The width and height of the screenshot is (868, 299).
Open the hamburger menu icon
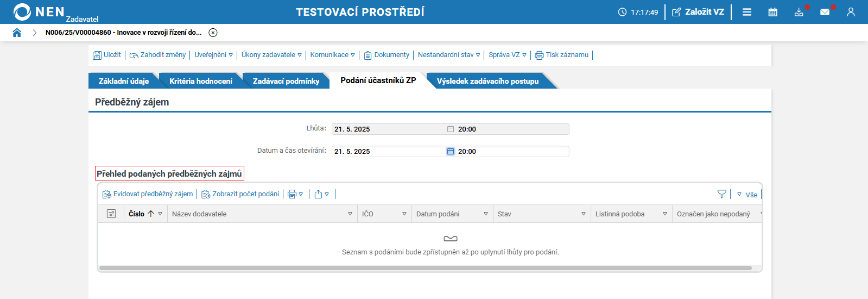coord(747,12)
